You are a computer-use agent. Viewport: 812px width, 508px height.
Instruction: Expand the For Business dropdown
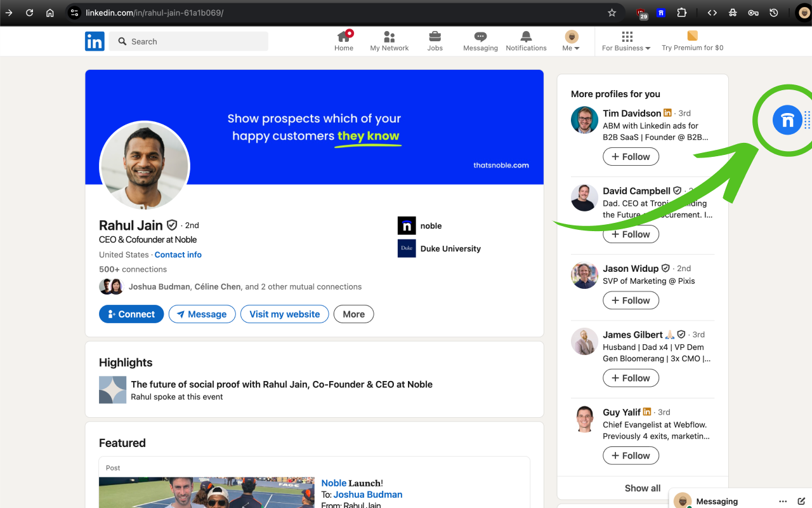(626, 41)
